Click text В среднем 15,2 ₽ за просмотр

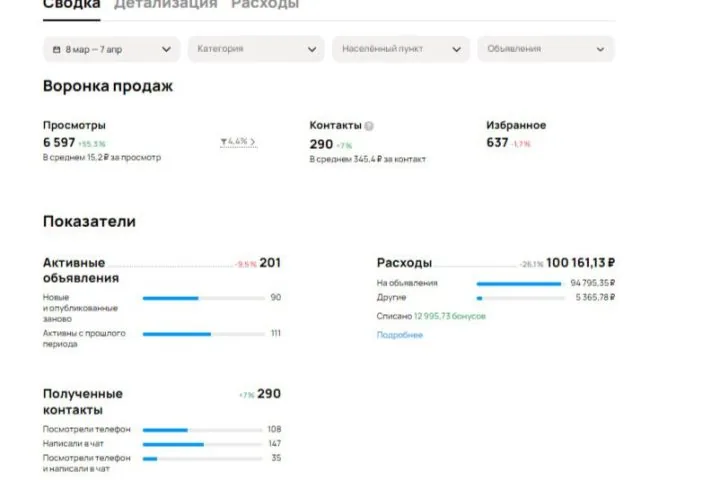coord(102,157)
